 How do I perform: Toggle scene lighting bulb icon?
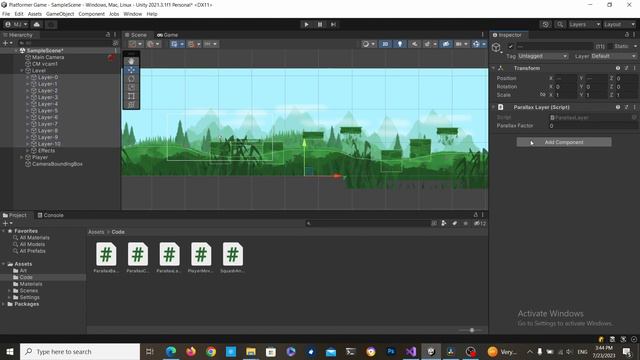(x=400, y=44)
